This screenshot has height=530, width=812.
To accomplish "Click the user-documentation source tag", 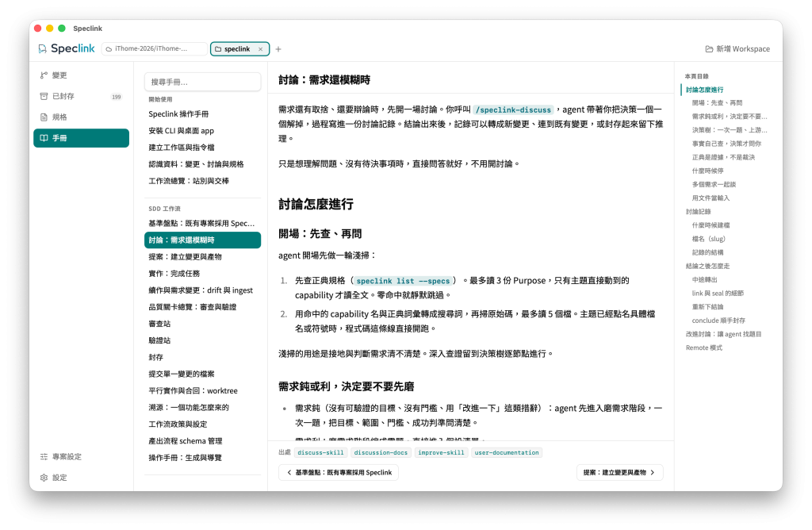I will click(507, 453).
